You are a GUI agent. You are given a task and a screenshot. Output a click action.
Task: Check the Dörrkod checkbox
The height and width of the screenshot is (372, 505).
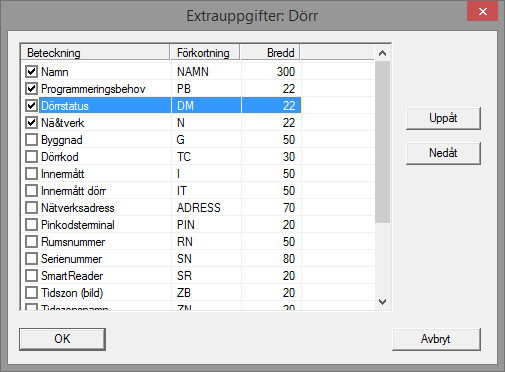pos(31,157)
